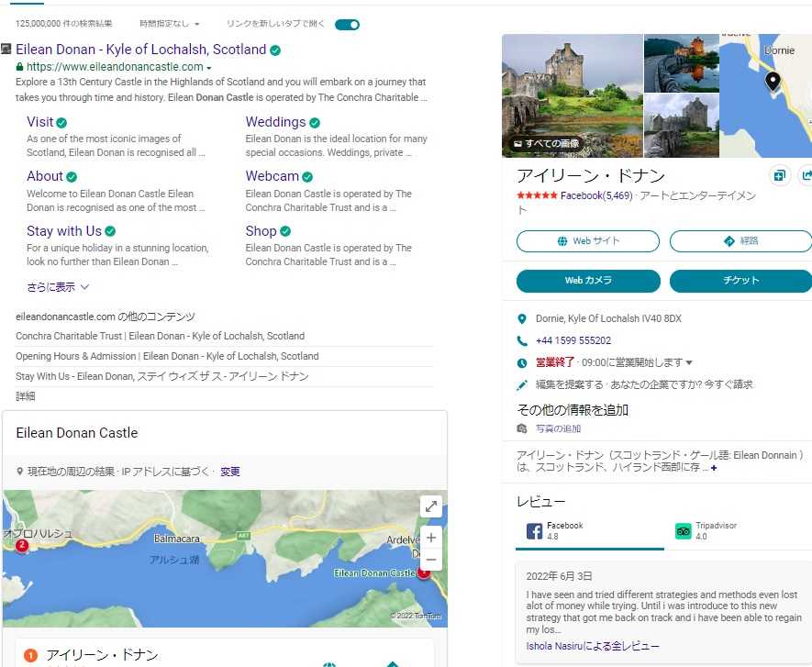812x667 pixels.
Task: Click the share icon in the info panel
Action: (806, 176)
